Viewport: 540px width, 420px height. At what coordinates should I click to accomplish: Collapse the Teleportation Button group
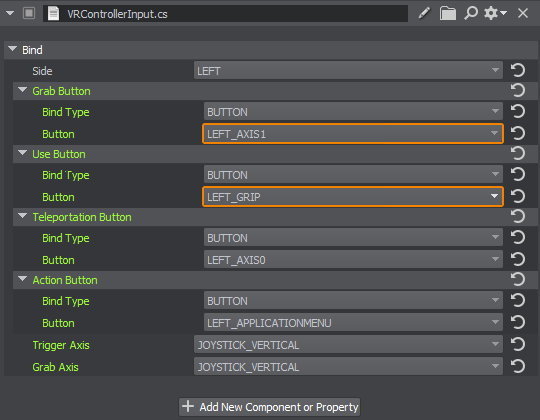pyautogui.click(x=22, y=216)
